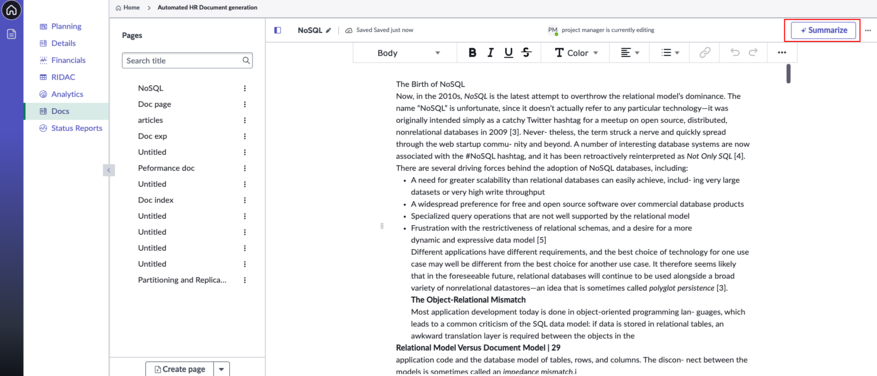This screenshot has width=877, height=376.
Task: Click the 'The Object-Relational Mismatch' heading
Action: tap(468, 300)
